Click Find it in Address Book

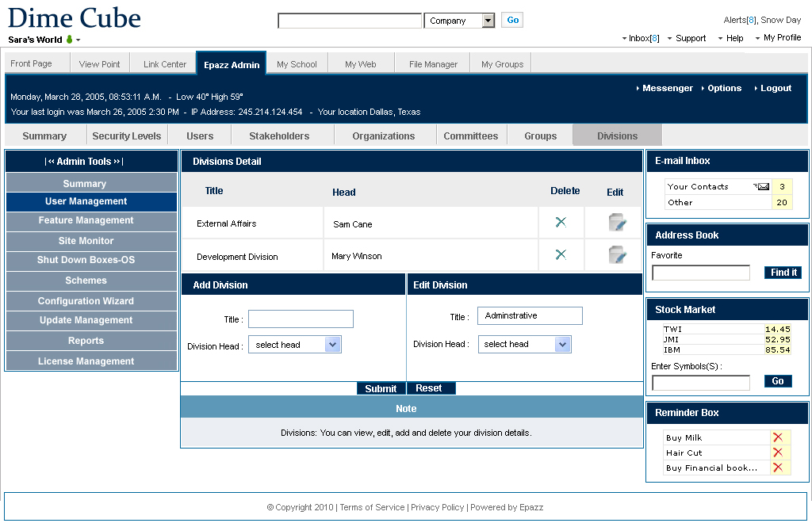[x=783, y=273]
